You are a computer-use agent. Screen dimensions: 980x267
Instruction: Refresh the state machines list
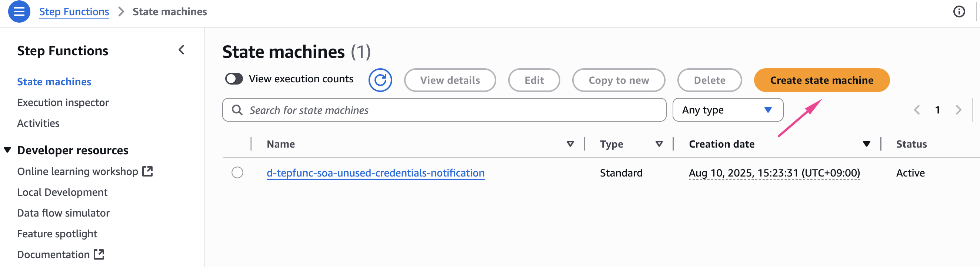tap(380, 80)
